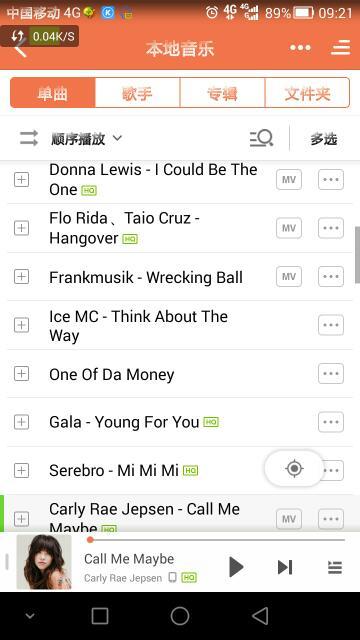Tap plus box beside Serebro Mi Mi Mi
This screenshot has width=360, height=640.
[x=22, y=471]
